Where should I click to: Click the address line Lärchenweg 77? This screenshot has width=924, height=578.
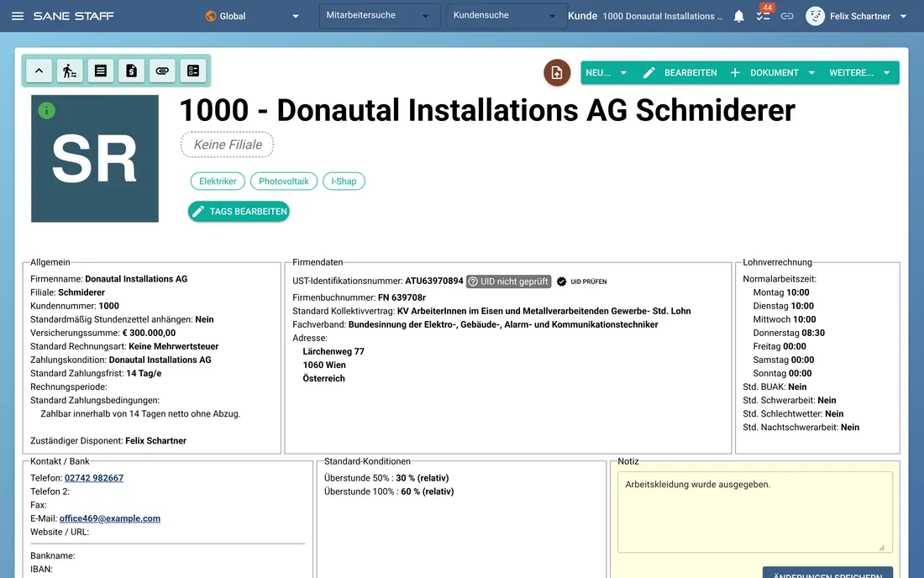point(333,351)
